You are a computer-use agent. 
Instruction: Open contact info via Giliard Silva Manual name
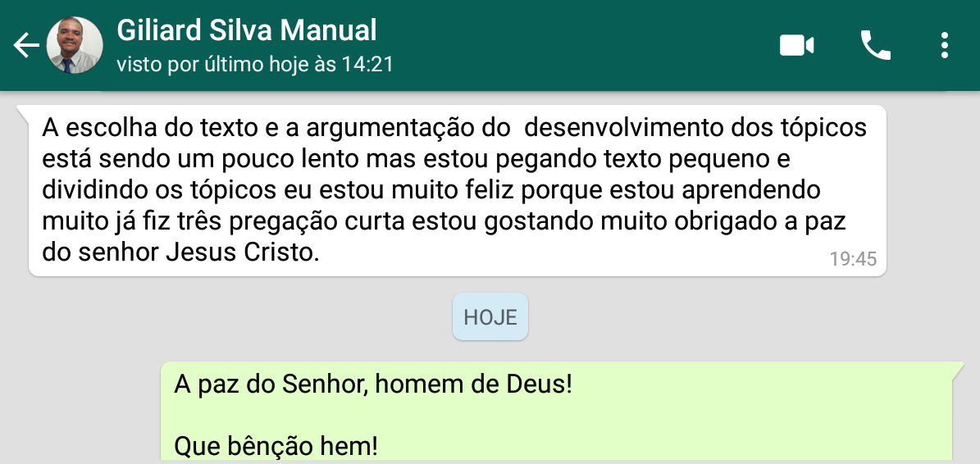247,30
